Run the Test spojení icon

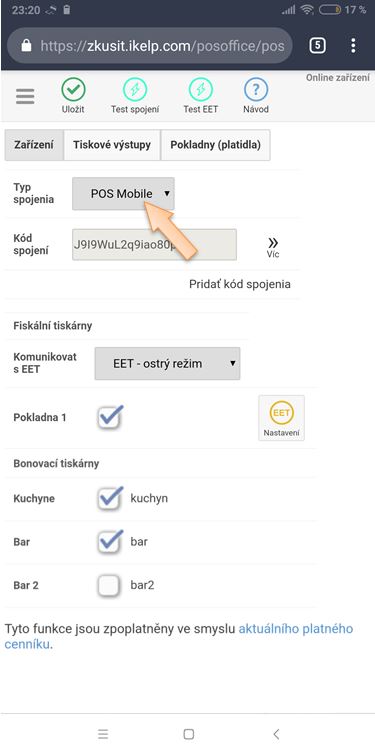tap(135, 90)
